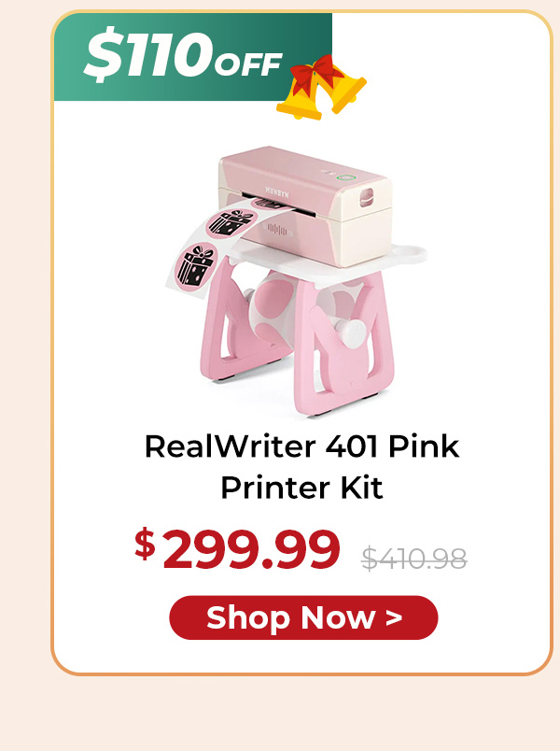This screenshot has height=751, width=560.
Task: Open the pink label printer product image
Action: pos(296,282)
